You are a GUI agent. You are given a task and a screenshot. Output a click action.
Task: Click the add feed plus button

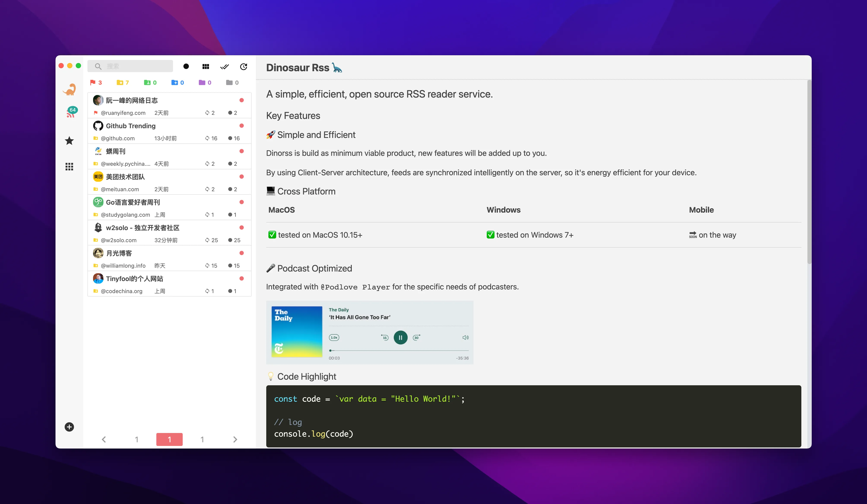pyautogui.click(x=69, y=427)
